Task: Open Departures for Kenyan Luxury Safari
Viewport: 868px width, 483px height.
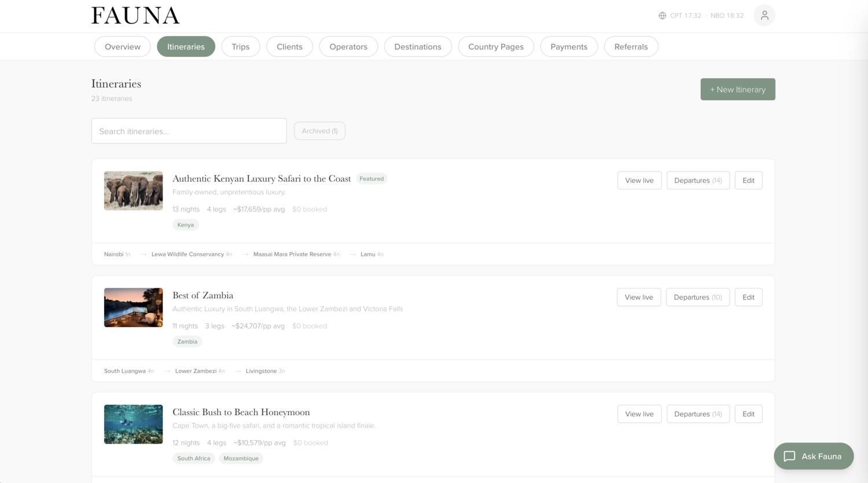Action: (698, 180)
